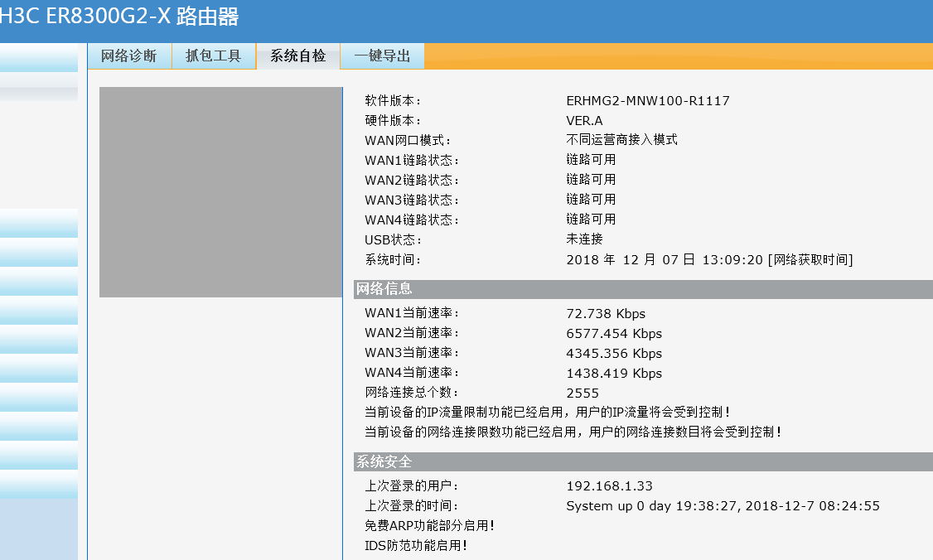Click the 网络连接限数功能已经启用 notice line
This screenshot has height=560, width=933.
click(573, 432)
